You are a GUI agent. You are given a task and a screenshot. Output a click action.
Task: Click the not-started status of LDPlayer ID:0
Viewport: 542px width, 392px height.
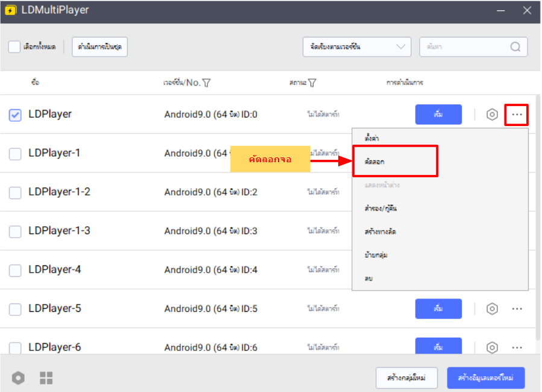pos(323,115)
